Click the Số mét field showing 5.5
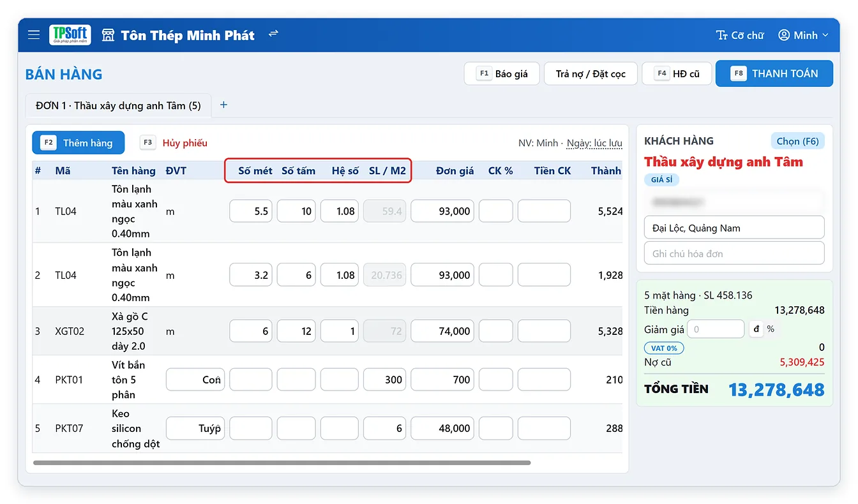 (251, 211)
